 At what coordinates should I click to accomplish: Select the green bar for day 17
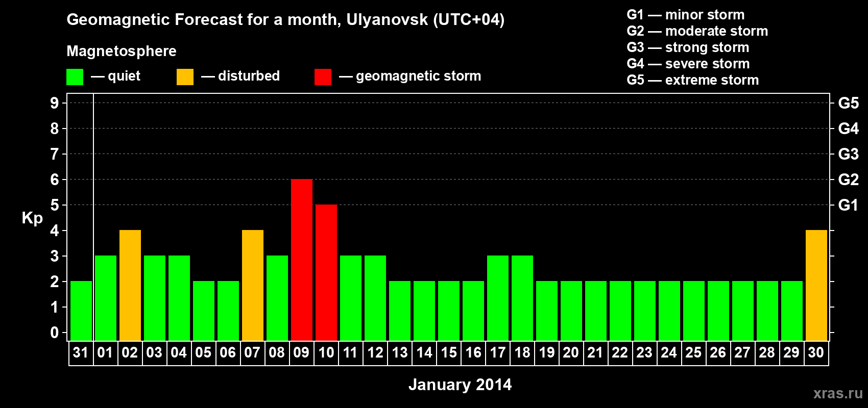498,298
